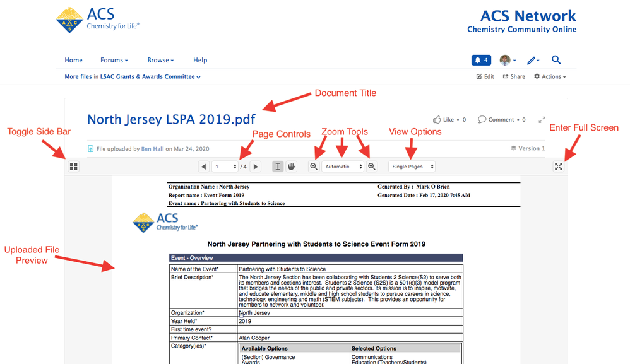Image resolution: width=630 pixels, height=364 pixels.
Task: Open the notifications bell badge
Action: (x=481, y=60)
